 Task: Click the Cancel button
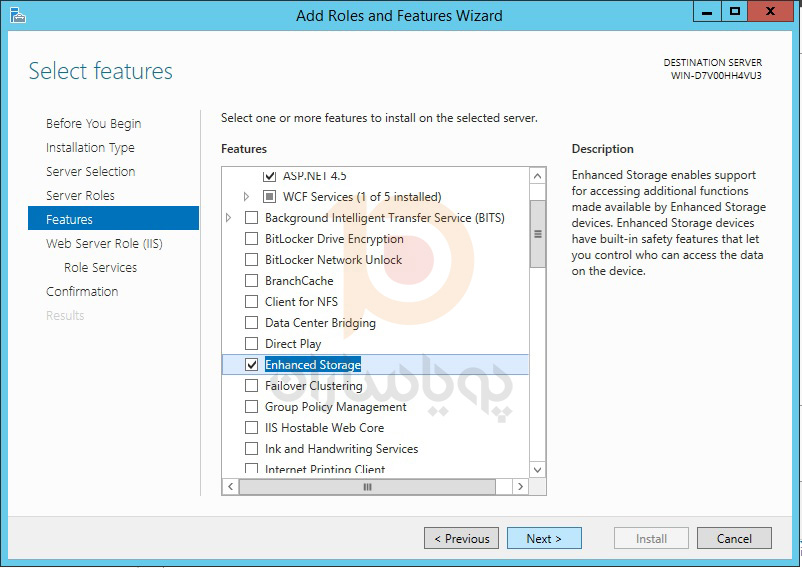coord(734,538)
